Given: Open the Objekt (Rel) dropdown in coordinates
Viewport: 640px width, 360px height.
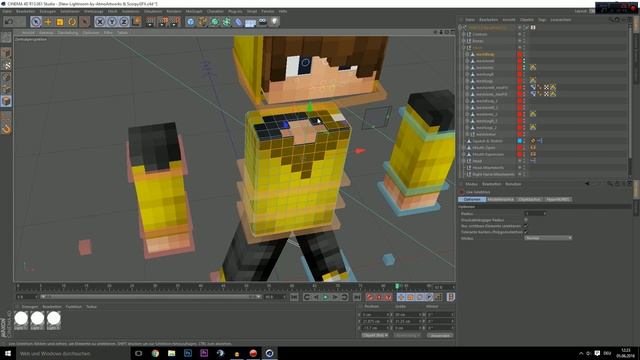Looking at the screenshot, I should point(375,335).
